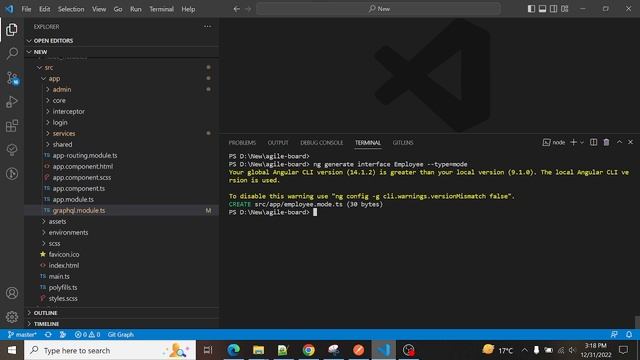Expand the admin folder
Screen dimensions: 640x360
coord(122,89)
